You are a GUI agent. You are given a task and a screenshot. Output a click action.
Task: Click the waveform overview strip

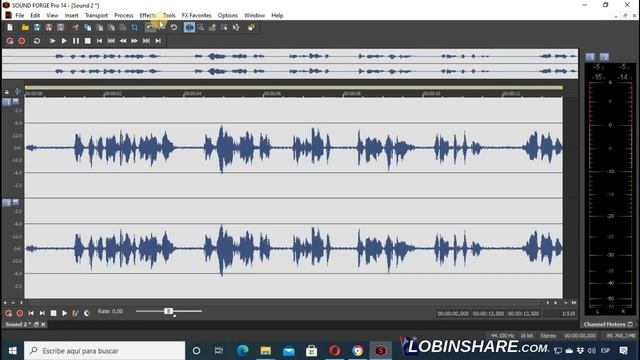click(x=290, y=64)
